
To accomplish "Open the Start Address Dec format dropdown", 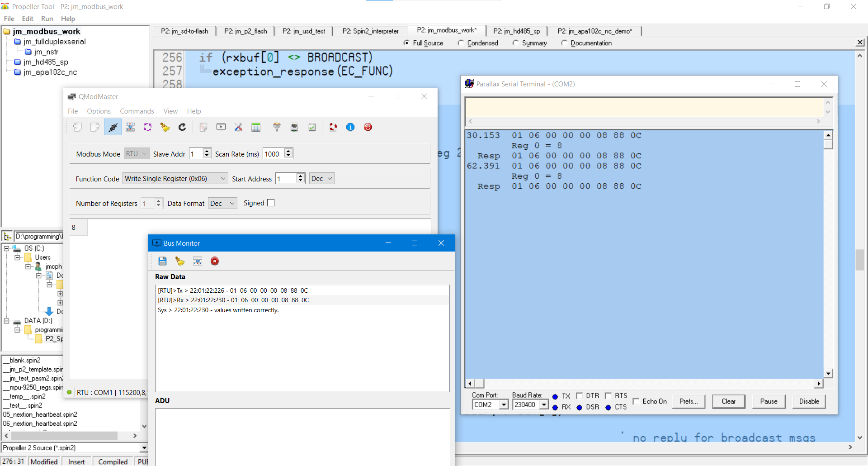I will pyautogui.click(x=322, y=179).
